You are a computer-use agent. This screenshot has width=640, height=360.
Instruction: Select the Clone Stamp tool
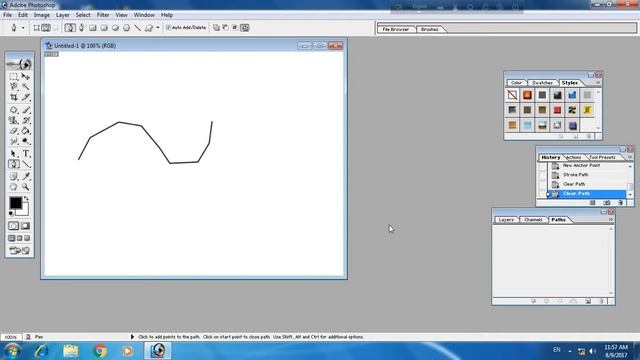(13, 120)
